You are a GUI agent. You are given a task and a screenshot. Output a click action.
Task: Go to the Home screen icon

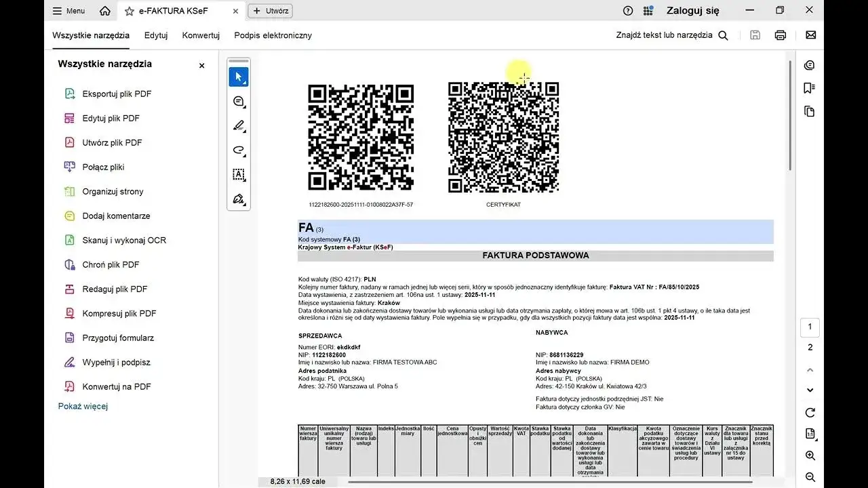(104, 11)
